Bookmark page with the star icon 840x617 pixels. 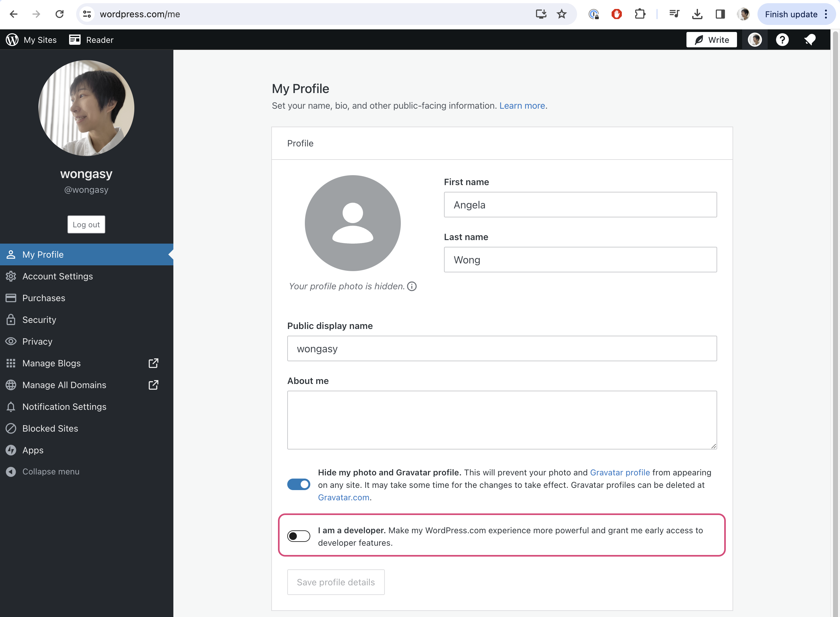[x=561, y=14]
